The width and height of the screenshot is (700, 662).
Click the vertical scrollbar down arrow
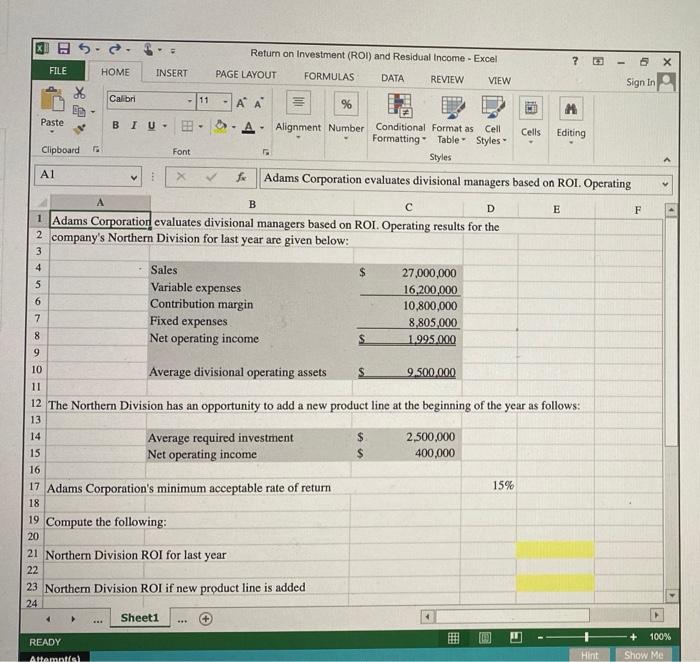[x=672, y=595]
